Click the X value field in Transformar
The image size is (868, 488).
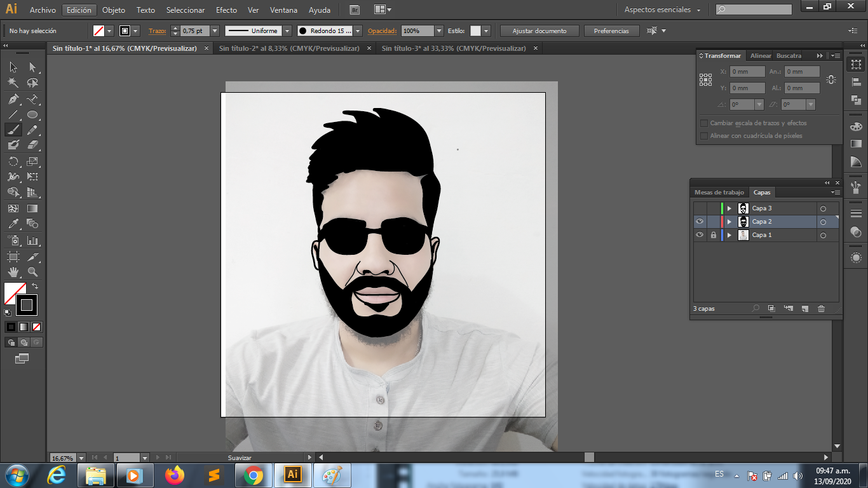pos(747,72)
